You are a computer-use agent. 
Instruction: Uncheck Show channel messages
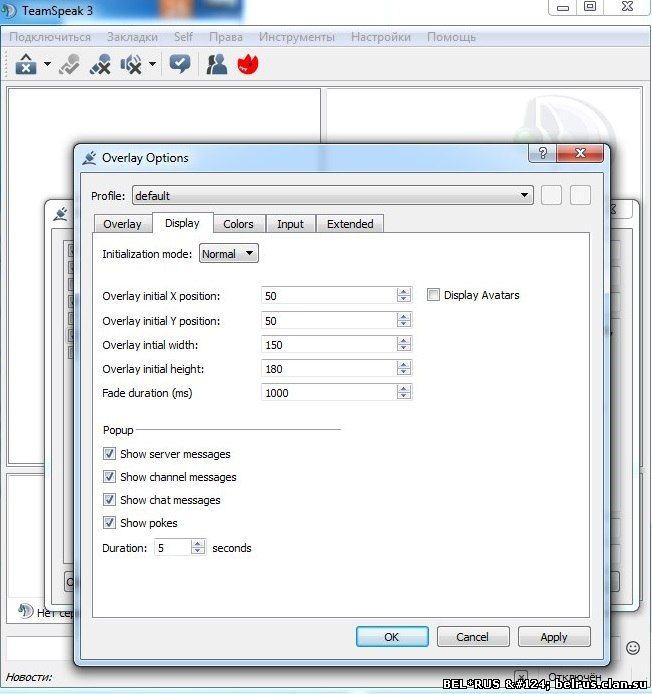109,477
